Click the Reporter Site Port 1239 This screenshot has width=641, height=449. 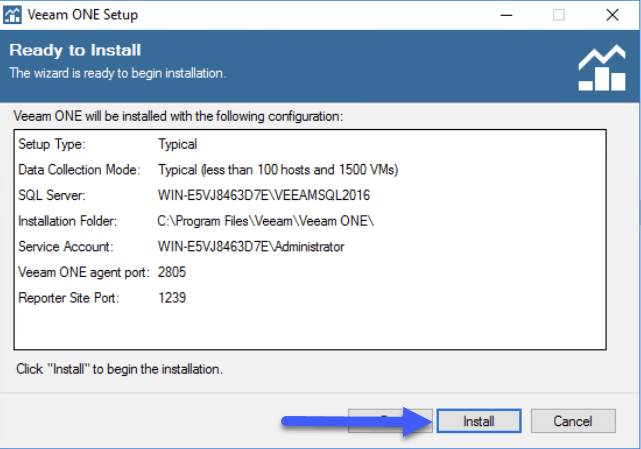click(172, 298)
